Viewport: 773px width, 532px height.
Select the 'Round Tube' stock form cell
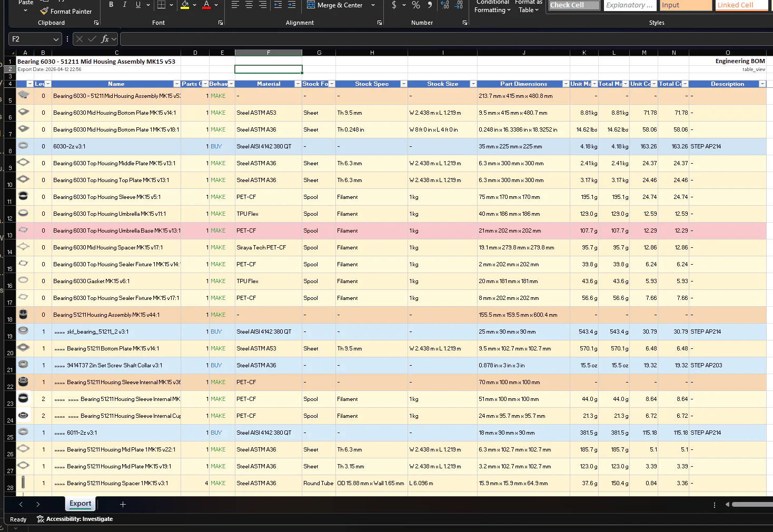click(x=319, y=483)
